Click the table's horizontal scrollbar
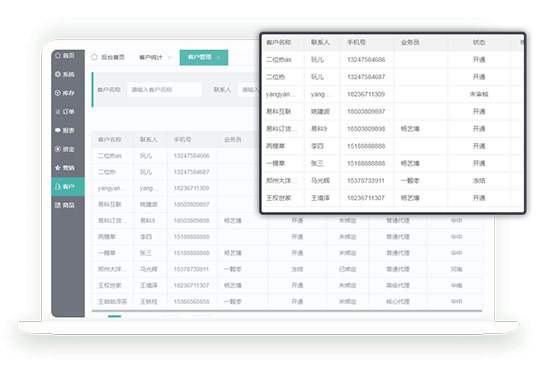 coord(287,310)
